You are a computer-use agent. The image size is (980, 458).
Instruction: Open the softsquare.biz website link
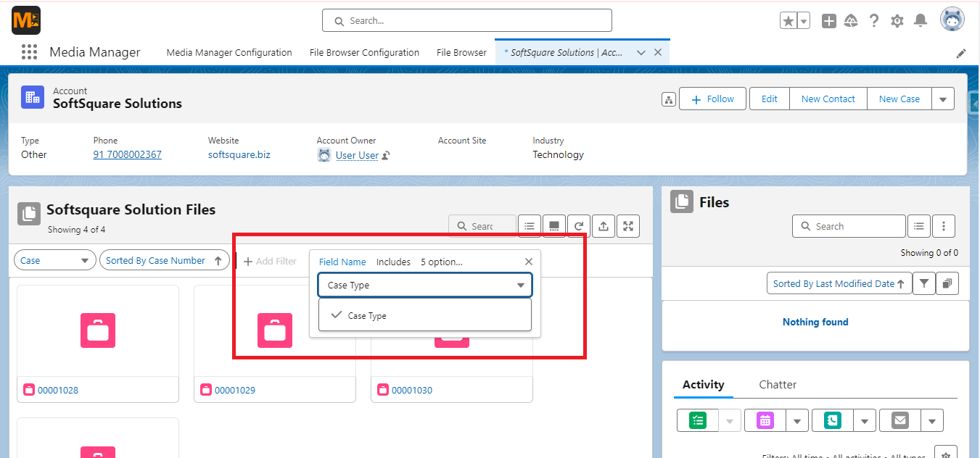tap(239, 154)
